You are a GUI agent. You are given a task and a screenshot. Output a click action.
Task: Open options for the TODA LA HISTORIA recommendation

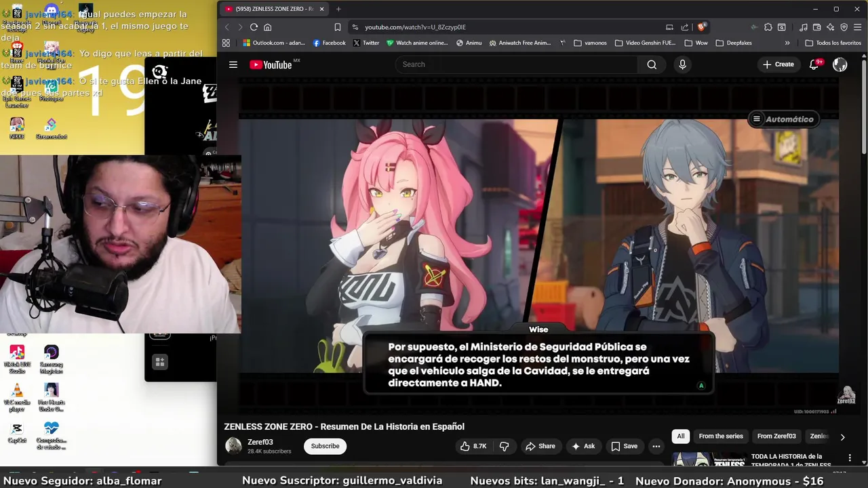click(x=850, y=458)
